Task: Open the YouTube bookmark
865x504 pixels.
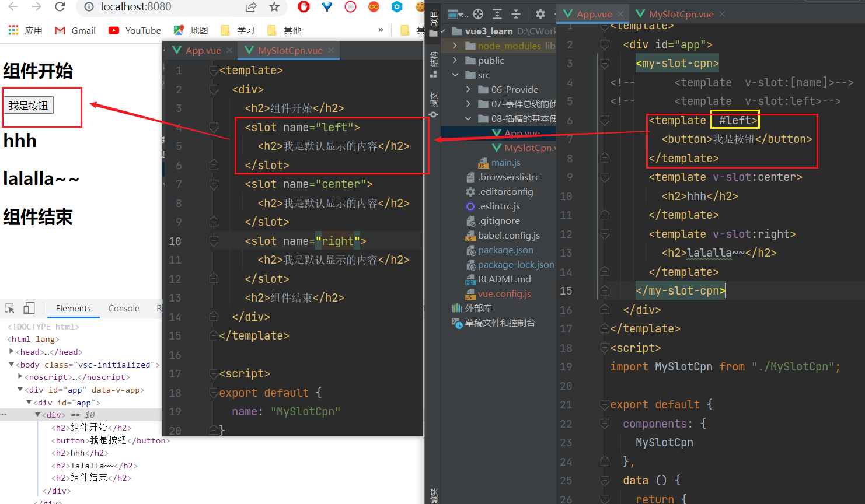Action: [135, 30]
